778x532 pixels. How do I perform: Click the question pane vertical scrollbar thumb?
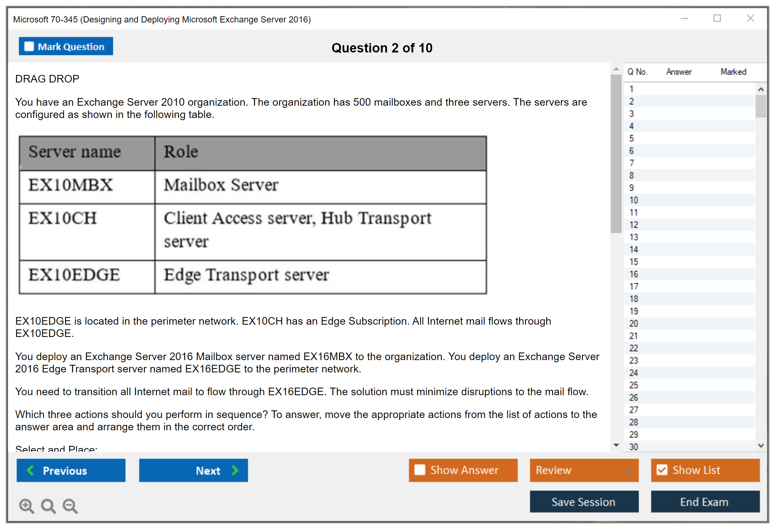tap(616, 154)
